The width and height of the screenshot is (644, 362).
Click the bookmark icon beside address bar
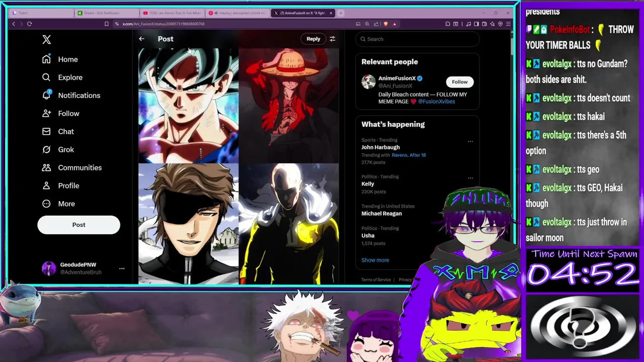point(106,24)
